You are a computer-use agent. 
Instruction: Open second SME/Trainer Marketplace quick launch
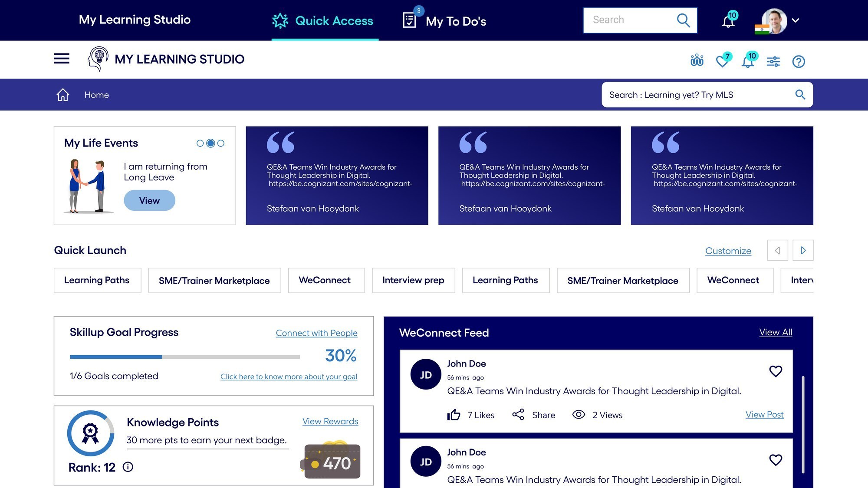[x=623, y=280]
